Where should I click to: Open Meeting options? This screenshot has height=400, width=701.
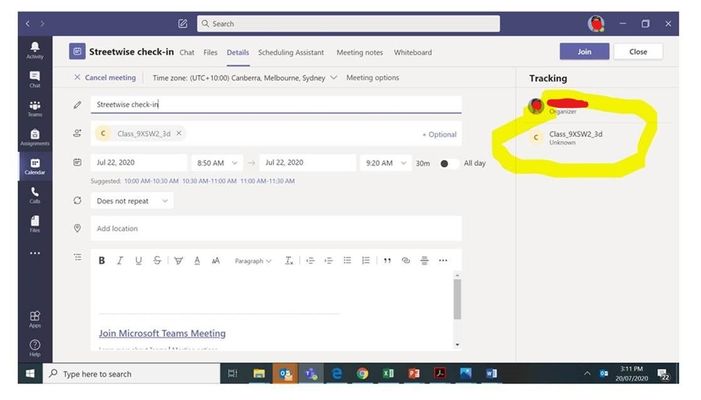pos(373,77)
